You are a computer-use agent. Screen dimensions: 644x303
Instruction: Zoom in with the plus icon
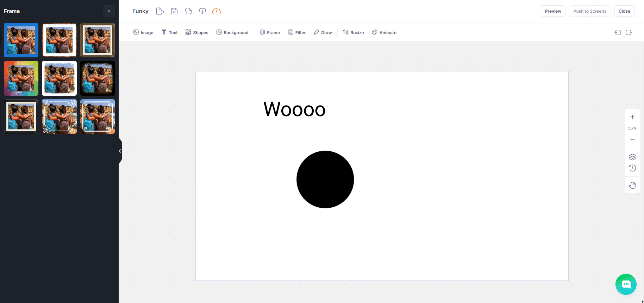click(632, 117)
